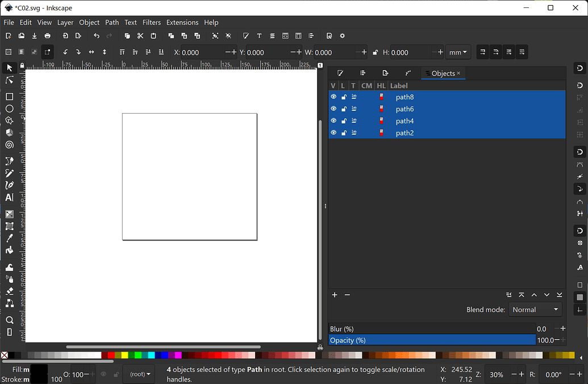Viewport: 588px width, 384px height.
Task: Activate the Zoom tool
Action: pyautogui.click(x=9, y=320)
